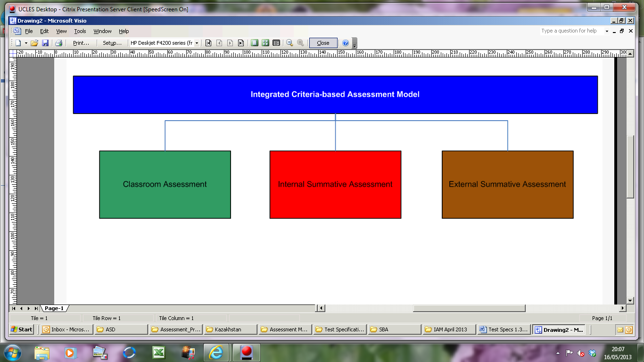Screen dimensions: 644x362
Task: Click the mail envelope remote tray icon
Action: 620,330
